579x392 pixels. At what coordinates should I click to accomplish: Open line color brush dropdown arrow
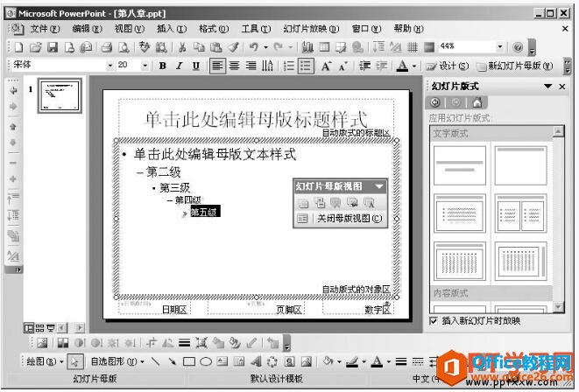tap(364, 361)
